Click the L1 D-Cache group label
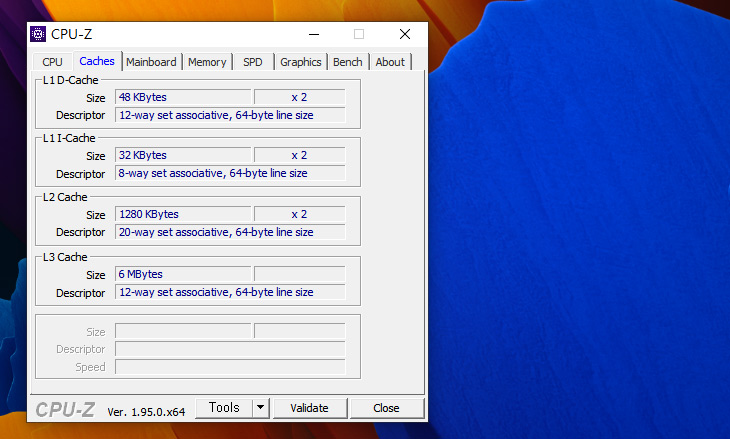 tap(70, 80)
